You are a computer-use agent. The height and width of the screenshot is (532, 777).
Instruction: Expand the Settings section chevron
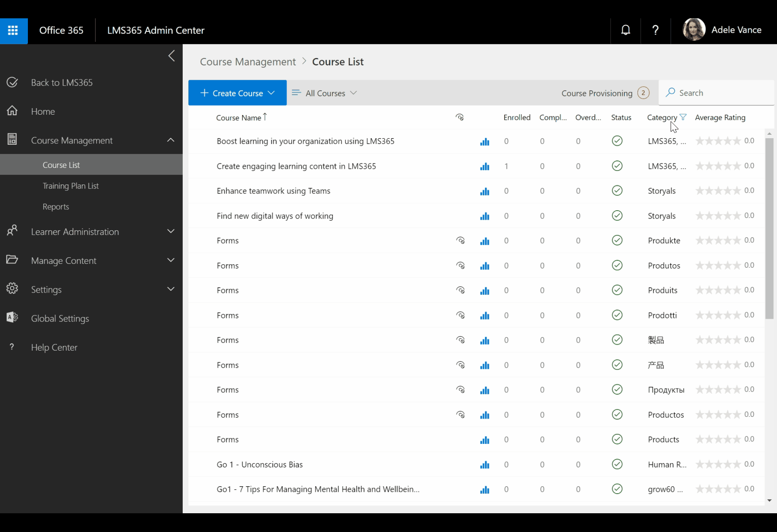click(171, 289)
